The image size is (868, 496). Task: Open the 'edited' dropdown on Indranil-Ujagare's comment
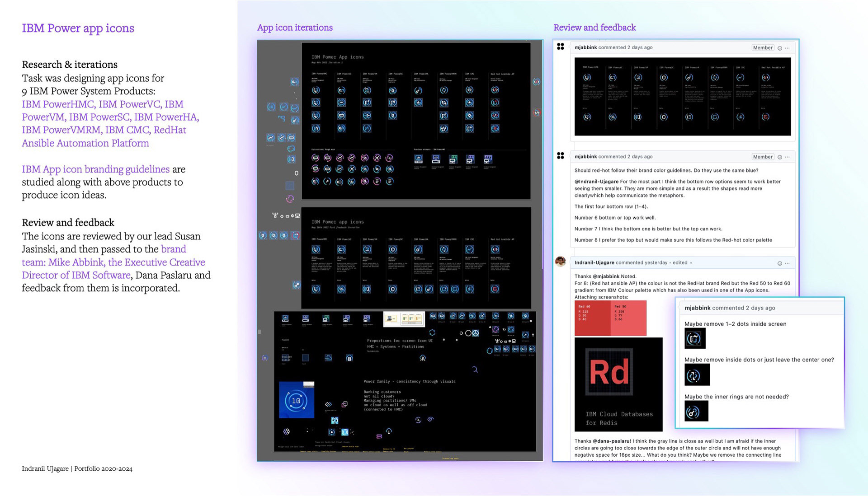[x=682, y=263]
